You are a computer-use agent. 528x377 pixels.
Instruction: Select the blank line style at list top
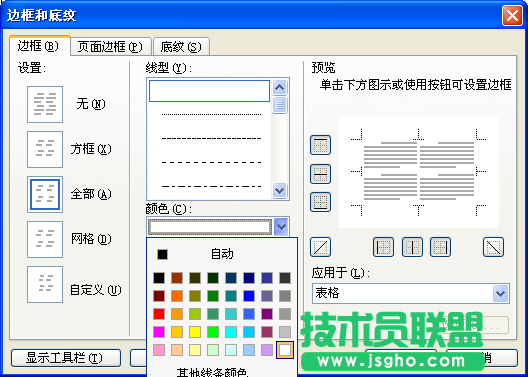point(209,91)
